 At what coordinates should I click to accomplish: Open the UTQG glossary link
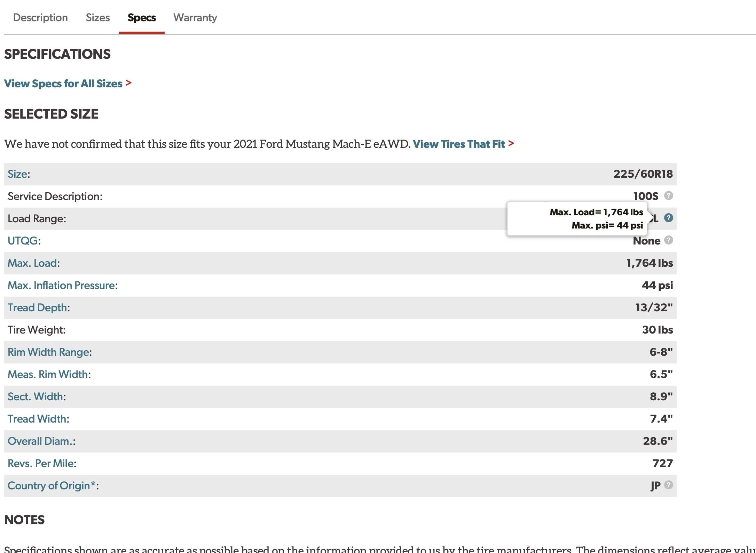point(23,241)
